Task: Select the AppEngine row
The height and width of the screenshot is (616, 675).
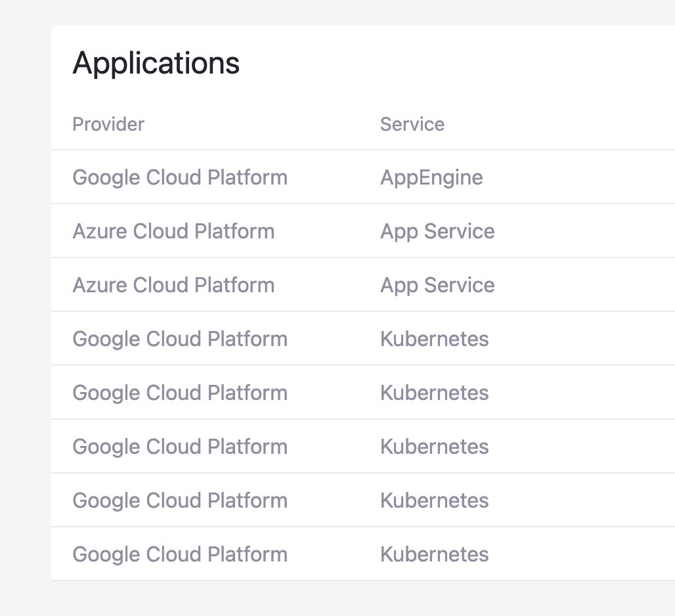Action: click(x=263, y=177)
